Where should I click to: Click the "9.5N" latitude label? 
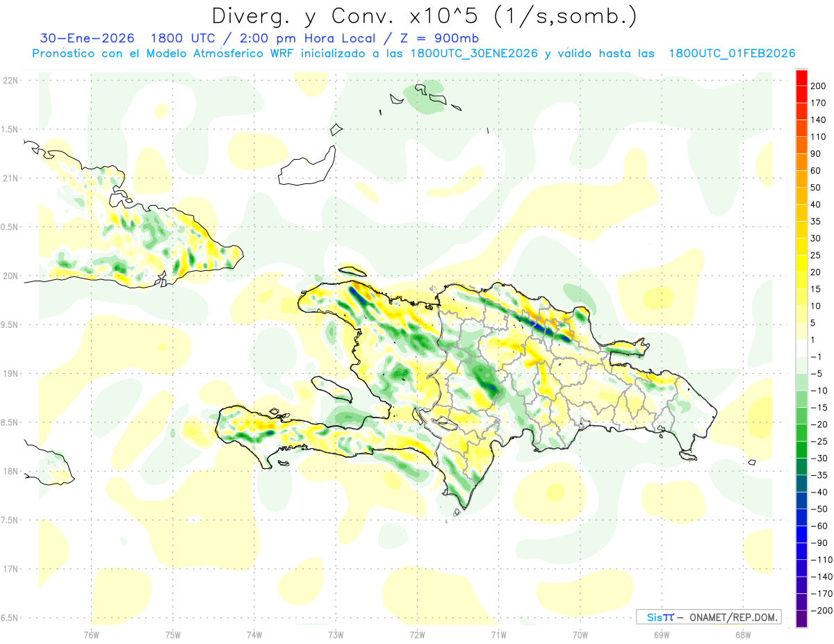pos(10,324)
